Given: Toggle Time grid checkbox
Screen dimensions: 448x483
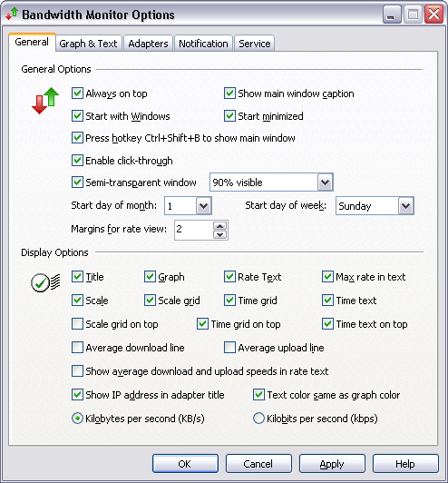Looking at the screenshot, I should [229, 300].
